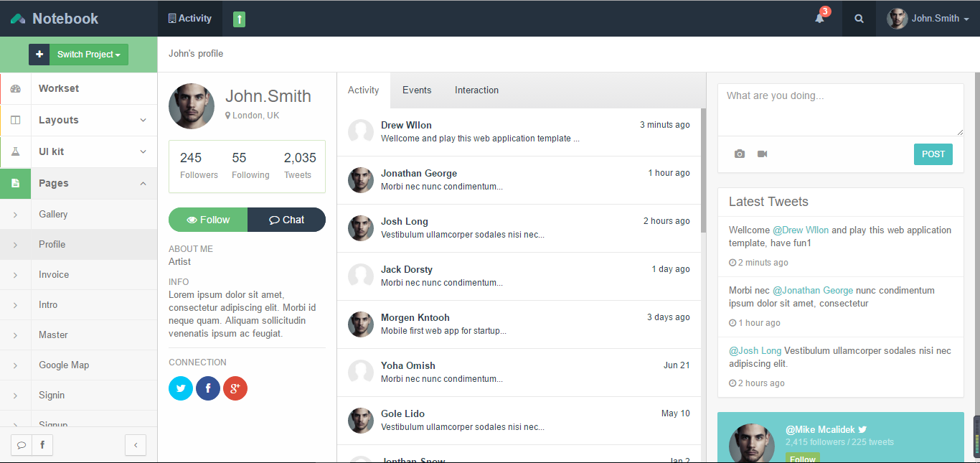Open the Google Plus connection icon
980x463 pixels.
coord(235,388)
